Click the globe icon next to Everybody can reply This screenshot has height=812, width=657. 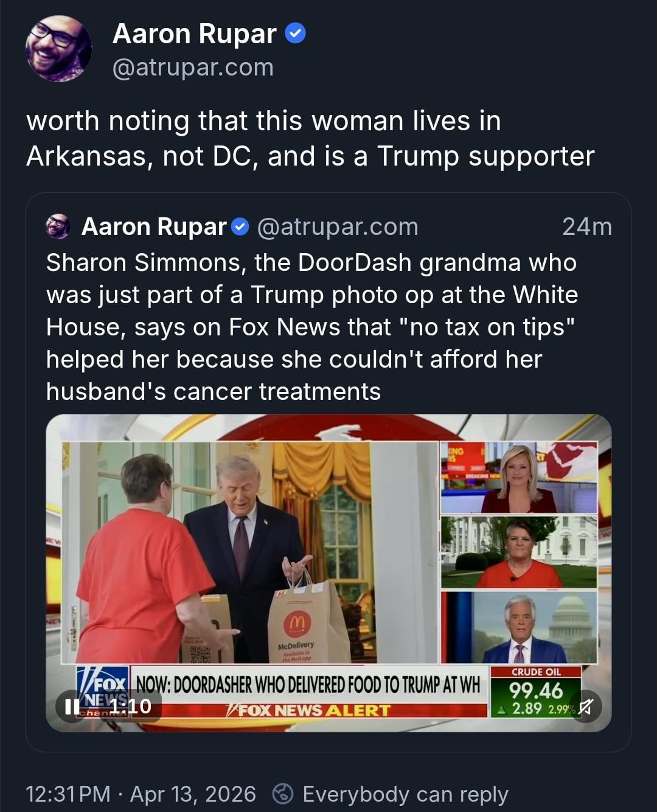283,794
